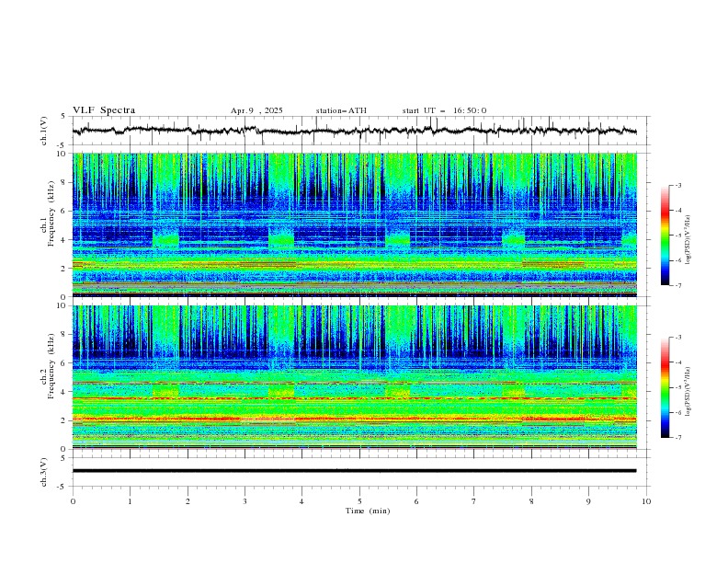Click the "Time (min)" axis title
This screenshot has width=728, height=563.
click(368, 511)
